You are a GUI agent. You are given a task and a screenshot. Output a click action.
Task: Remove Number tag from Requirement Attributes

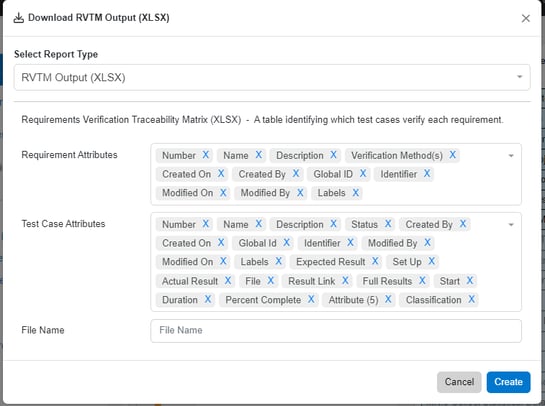206,155
